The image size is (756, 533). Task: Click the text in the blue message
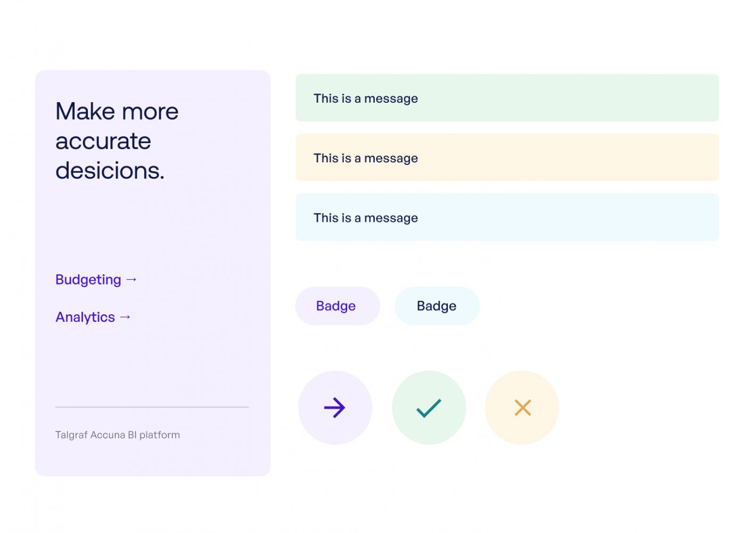[366, 218]
